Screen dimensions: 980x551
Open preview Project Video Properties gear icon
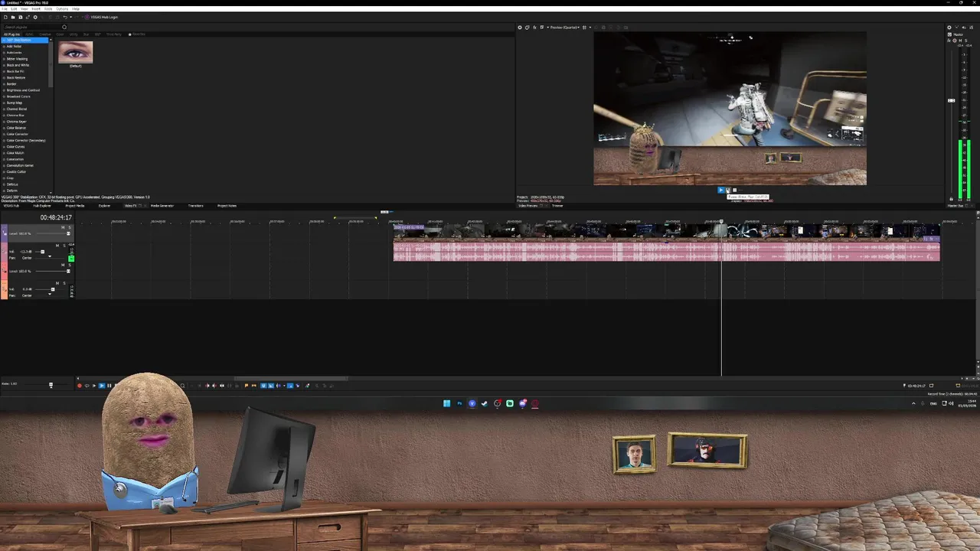point(520,28)
